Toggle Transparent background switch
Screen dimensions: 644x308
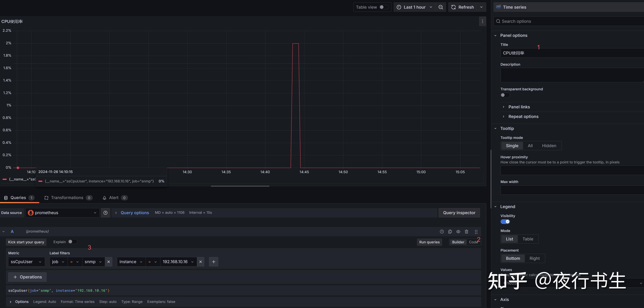(505, 95)
